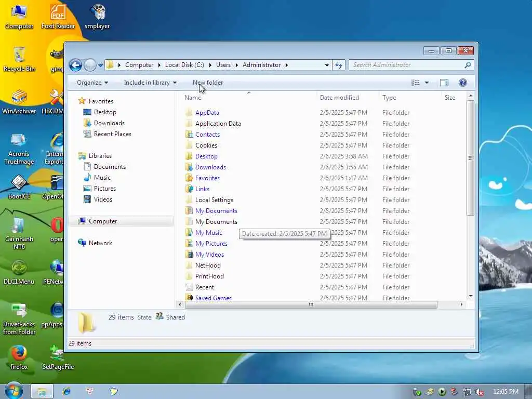Open the Include in library menu
Screen dimensions: 532x399
pos(150,83)
